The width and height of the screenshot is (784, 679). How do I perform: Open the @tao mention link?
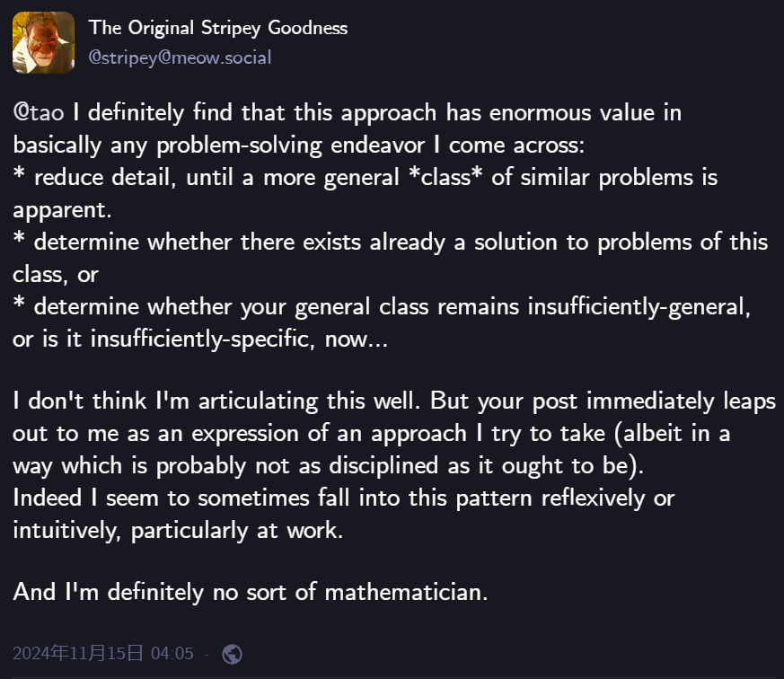click(x=39, y=112)
